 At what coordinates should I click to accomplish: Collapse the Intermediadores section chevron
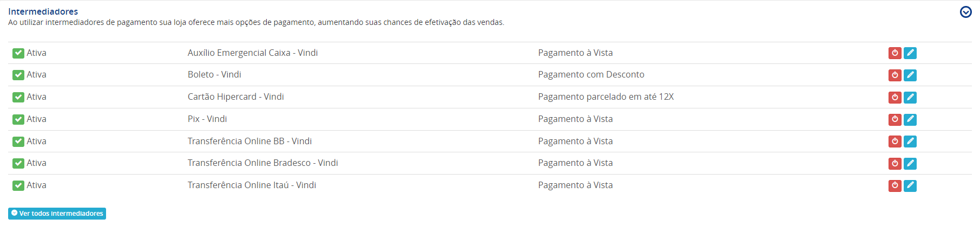[965, 12]
